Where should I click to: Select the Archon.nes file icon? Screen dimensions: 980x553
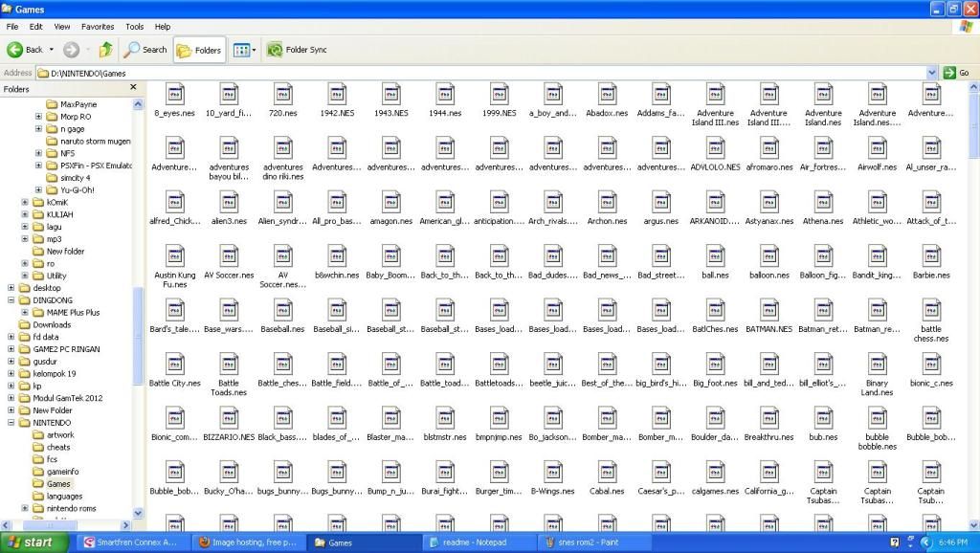click(608, 203)
